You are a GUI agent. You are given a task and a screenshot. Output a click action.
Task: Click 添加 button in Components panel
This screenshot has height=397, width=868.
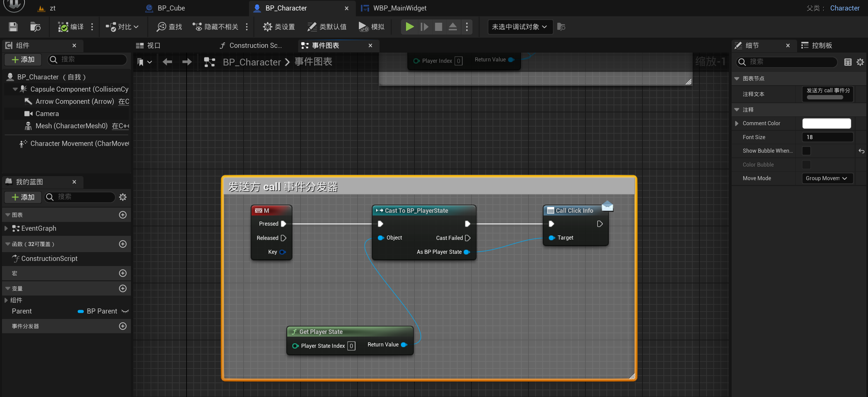[x=23, y=59]
